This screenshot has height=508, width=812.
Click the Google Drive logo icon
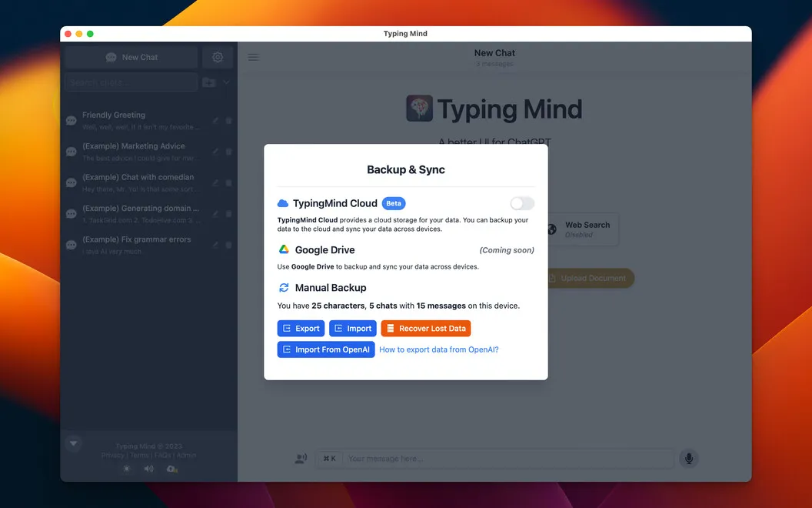(x=284, y=249)
